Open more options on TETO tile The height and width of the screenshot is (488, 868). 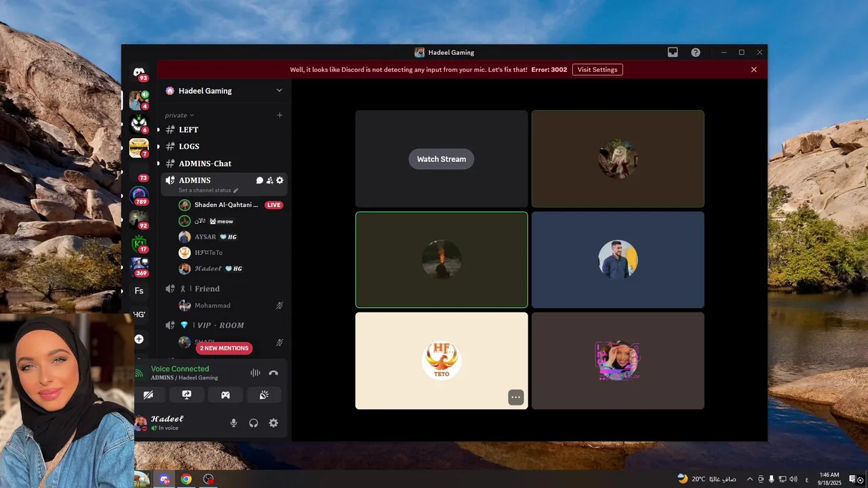coord(516,397)
